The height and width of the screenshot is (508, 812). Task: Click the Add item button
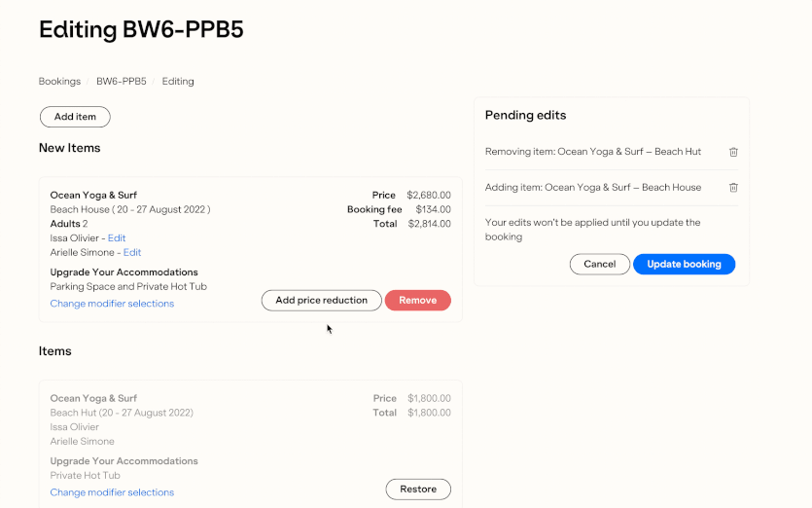point(75,117)
